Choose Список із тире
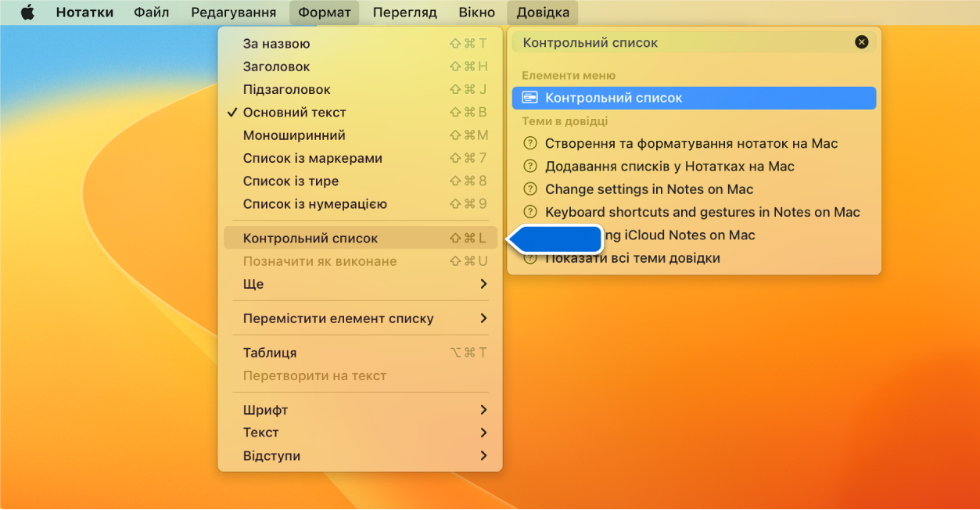The height and width of the screenshot is (510, 980). (x=360, y=181)
